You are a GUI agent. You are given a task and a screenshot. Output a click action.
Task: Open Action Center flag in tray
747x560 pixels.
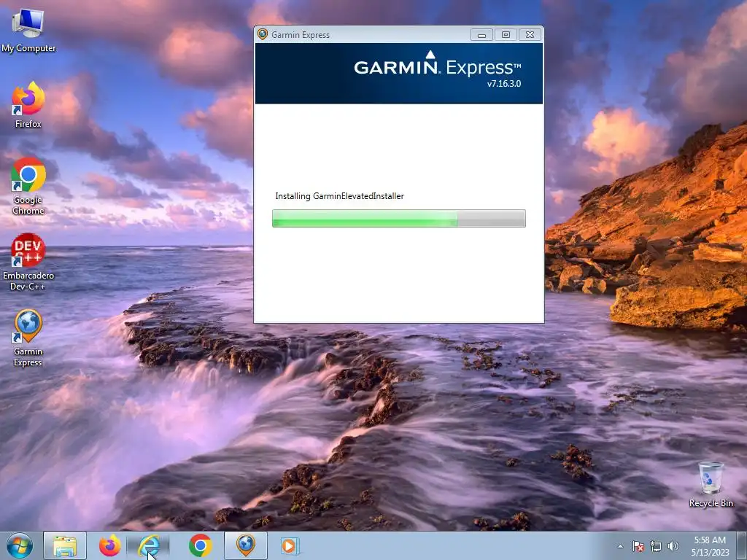(x=638, y=546)
